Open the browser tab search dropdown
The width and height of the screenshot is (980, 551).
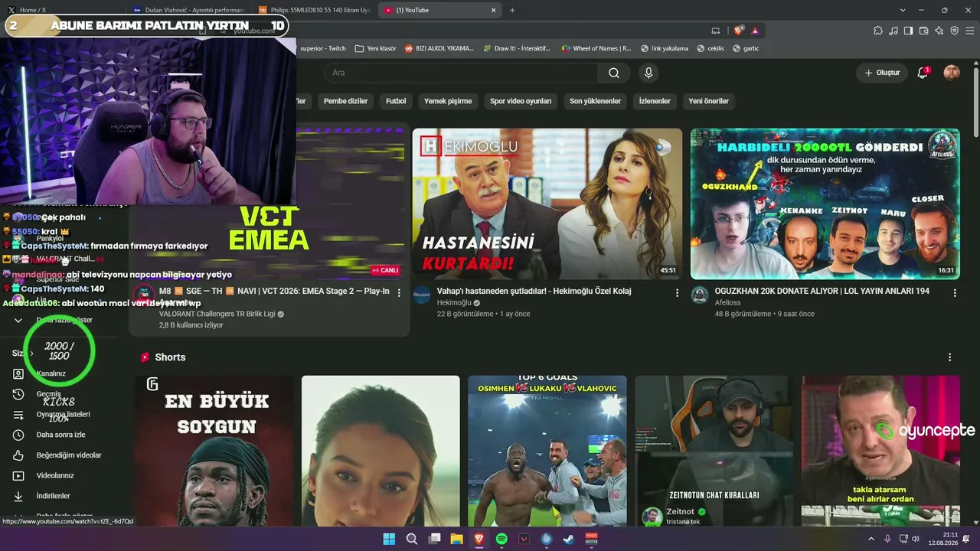coord(903,10)
